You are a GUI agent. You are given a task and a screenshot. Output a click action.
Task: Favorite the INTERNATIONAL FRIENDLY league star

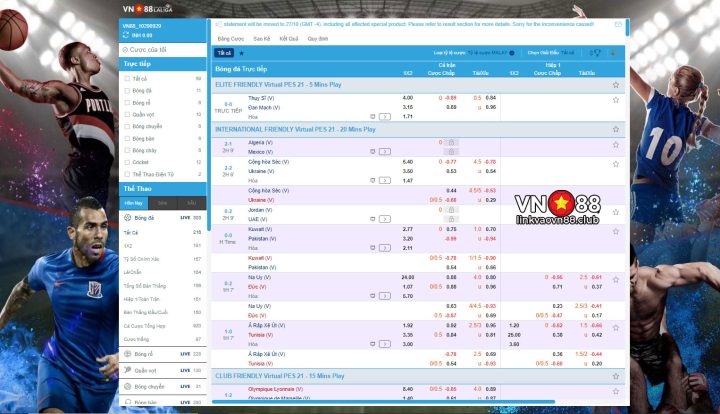(616, 129)
